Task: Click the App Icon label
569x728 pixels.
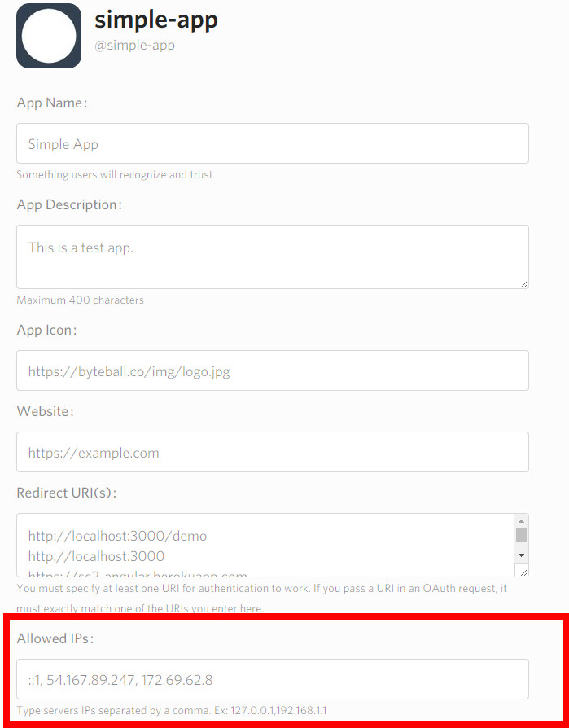Action: (46, 331)
